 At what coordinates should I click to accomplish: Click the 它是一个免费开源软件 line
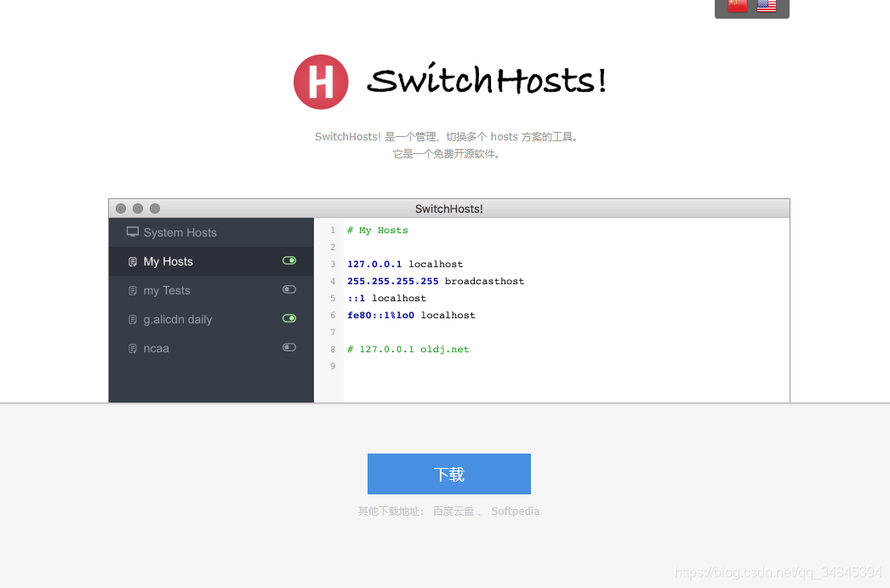point(448,154)
